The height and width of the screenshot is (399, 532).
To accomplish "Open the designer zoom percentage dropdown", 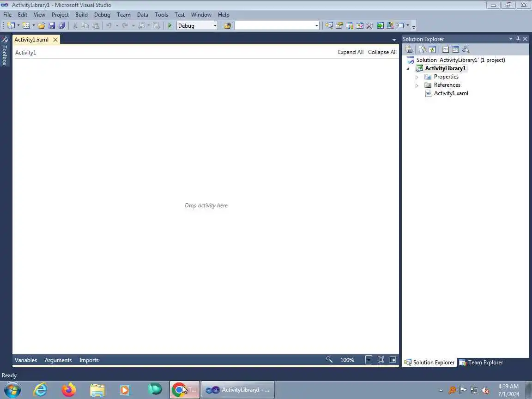I will 369,360.
